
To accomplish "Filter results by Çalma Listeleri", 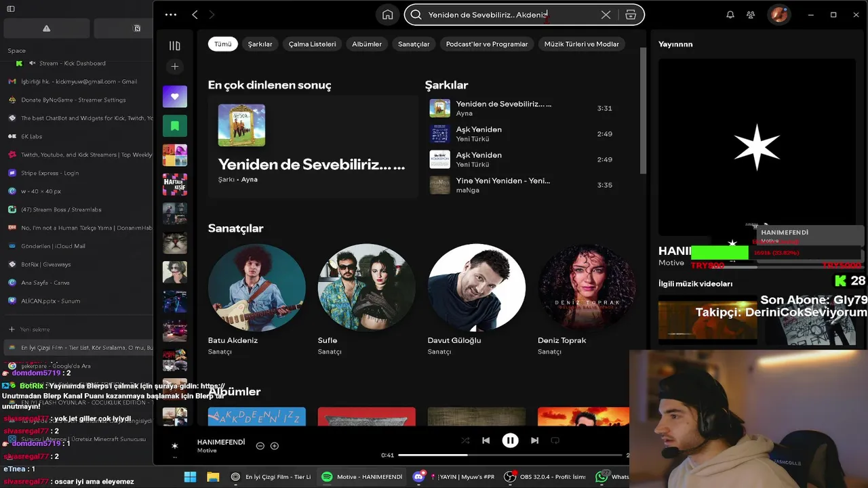I will click(312, 44).
